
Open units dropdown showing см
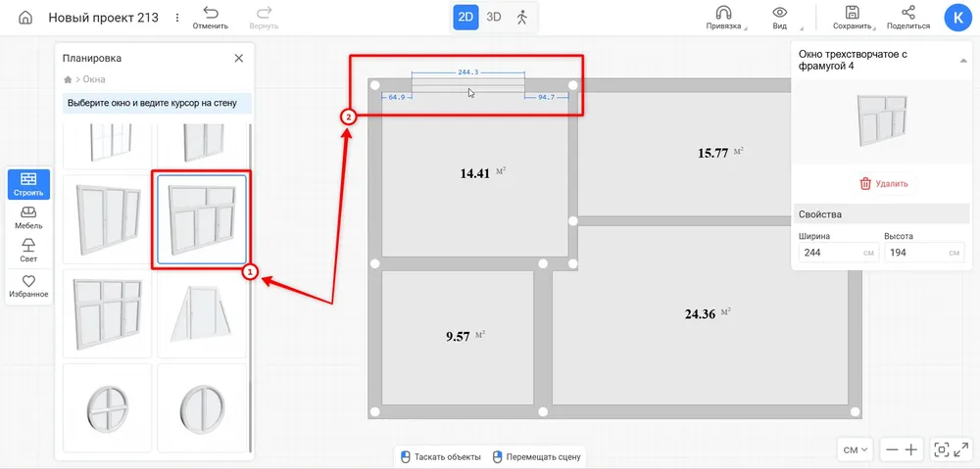856,449
